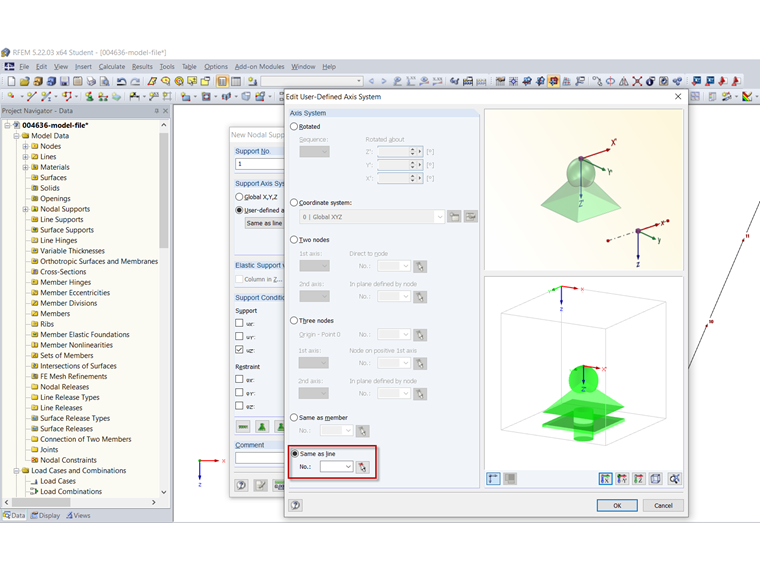Click the Print icon in the toolbar
Screen dimensions: 760x570
click(x=91, y=81)
